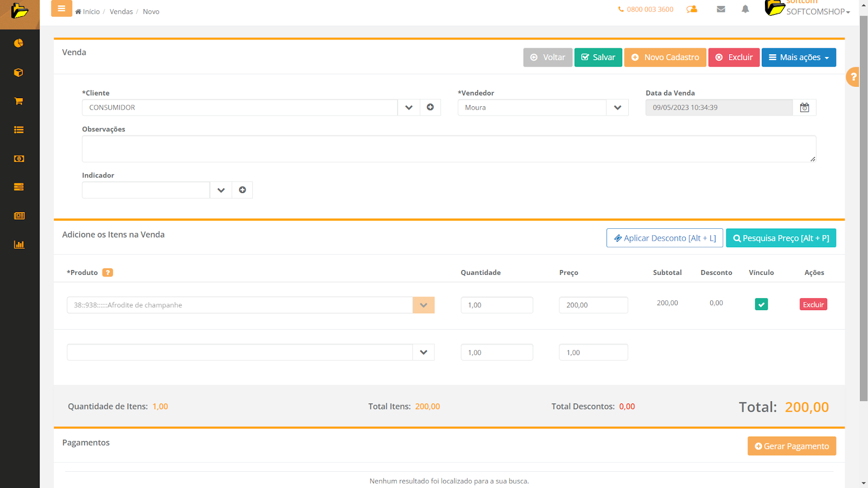Expand the Cliente dropdown arrow

coord(409,107)
